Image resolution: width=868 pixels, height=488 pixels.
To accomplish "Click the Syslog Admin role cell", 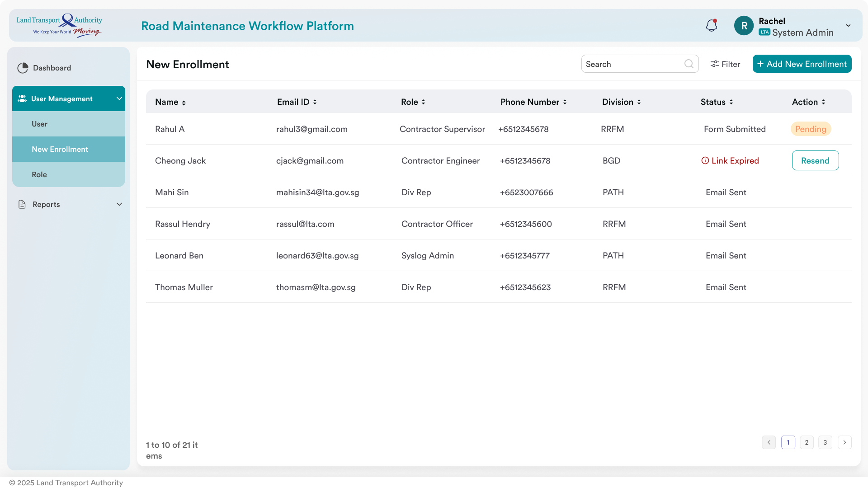I will tap(428, 256).
